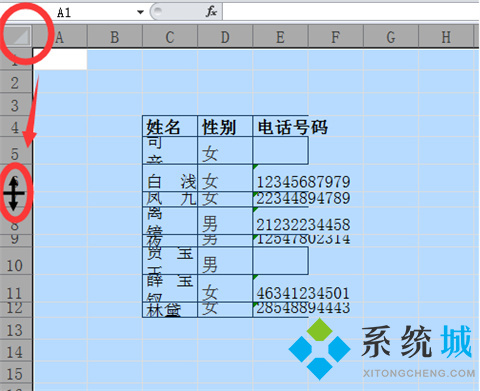
Task: Click cell containing 22344894789
Action: click(281, 199)
